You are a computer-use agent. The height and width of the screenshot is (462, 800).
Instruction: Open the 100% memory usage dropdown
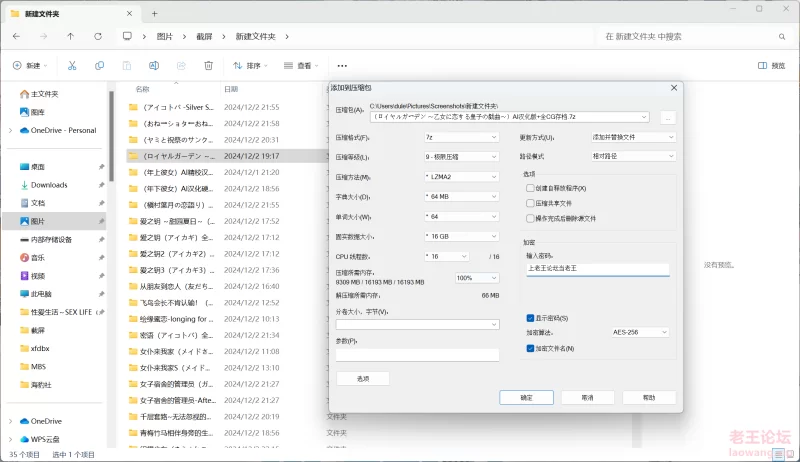pos(477,278)
